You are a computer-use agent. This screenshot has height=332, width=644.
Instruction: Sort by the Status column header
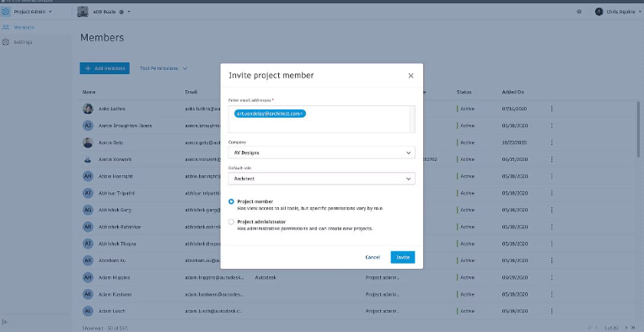(464, 93)
